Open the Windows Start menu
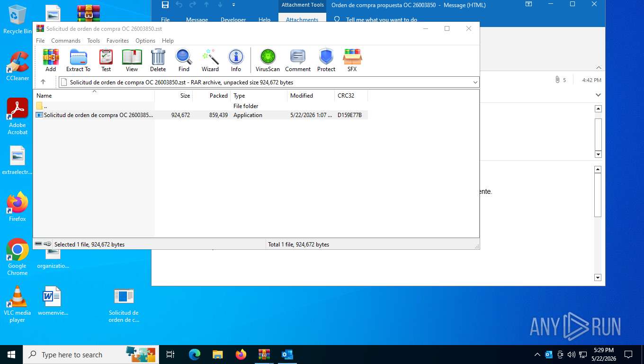The width and height of the screenshot is (644, 364). pos(11,355)
